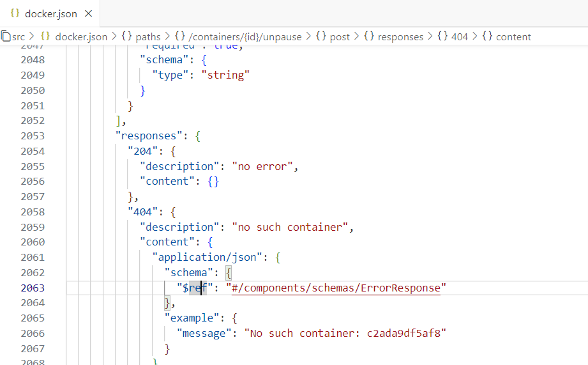Click the src folder icon in breadcrumbs
Image resolution: width=588 pixels, height=365 pixels.
[x=6, y=36]
